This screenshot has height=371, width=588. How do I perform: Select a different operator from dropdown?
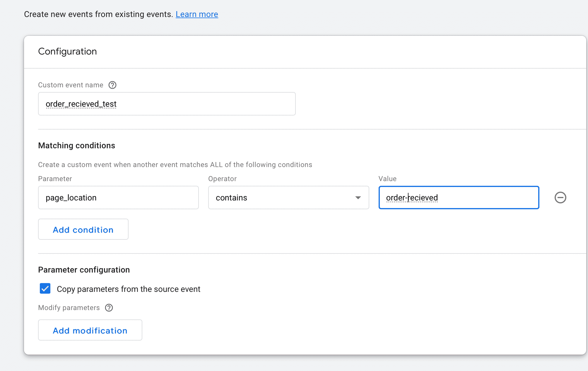coord(288,198)
